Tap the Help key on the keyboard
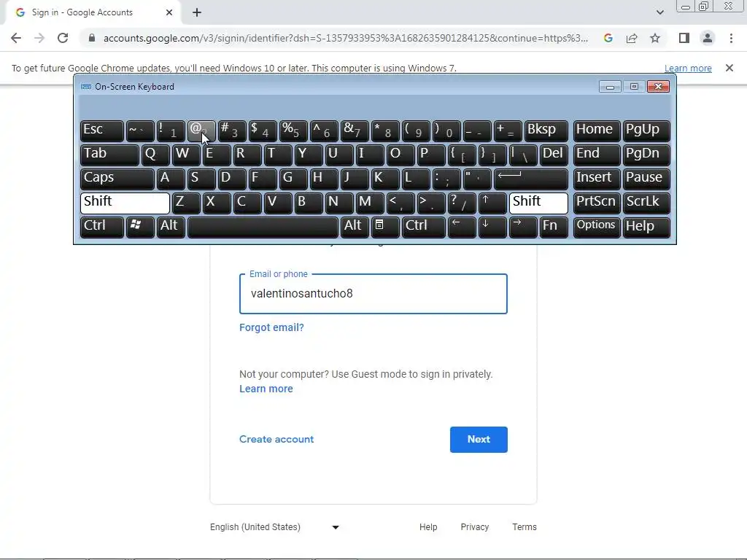The height and width of the screenshot is (560, 747). tap(646, 227)
